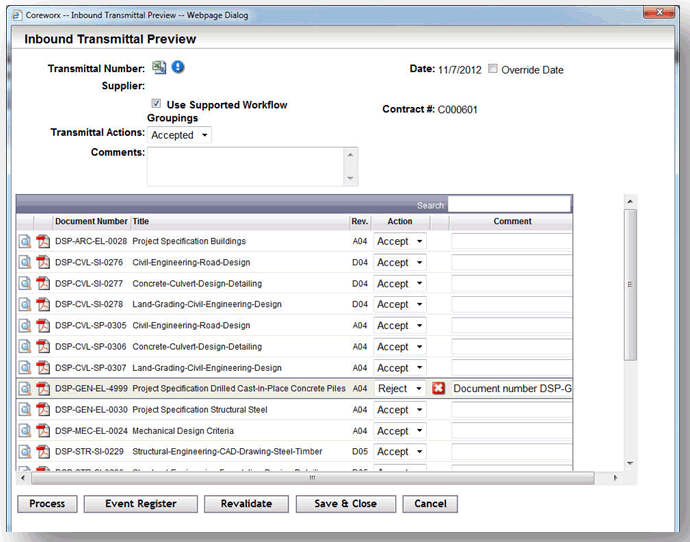Image resolution: width=690 pixels, height=542 pixels.
Task: Open preview icon for DSP-STR-SI-0229 row
Action: point(25,451)
